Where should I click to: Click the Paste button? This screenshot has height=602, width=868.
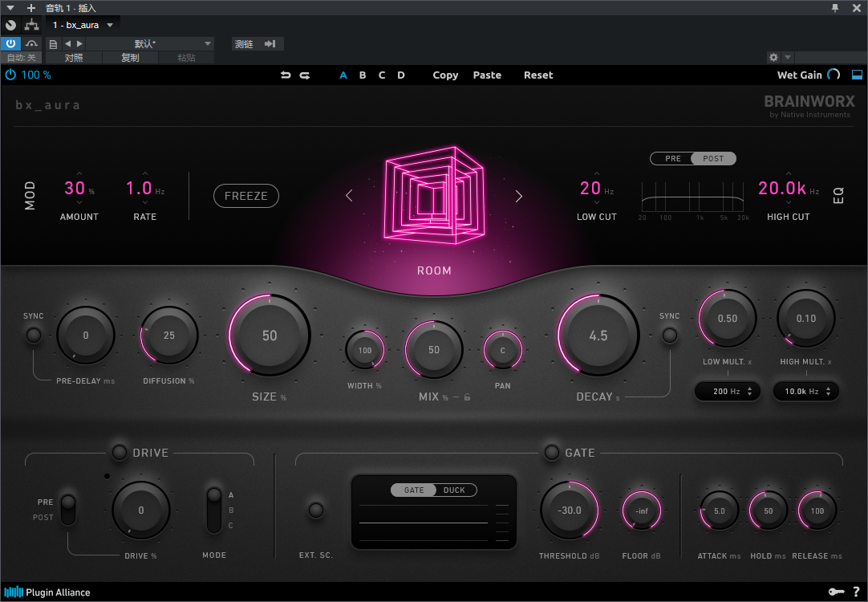tap(487, 75)
